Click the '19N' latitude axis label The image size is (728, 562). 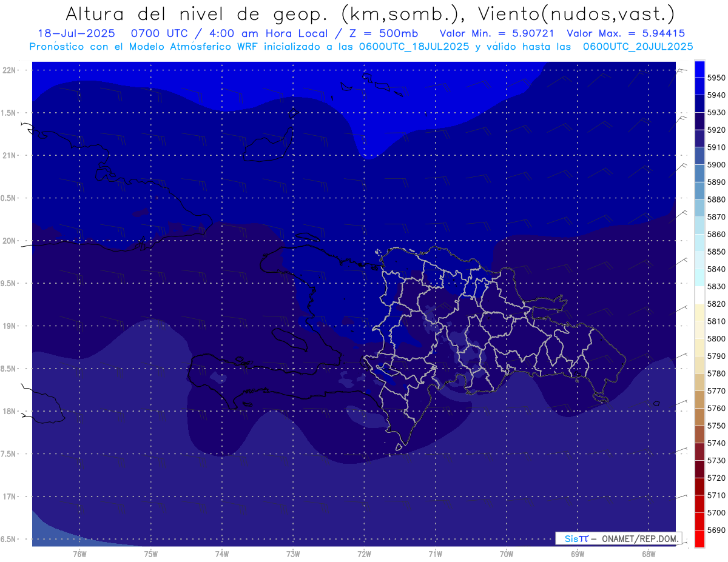coord(10,326)
